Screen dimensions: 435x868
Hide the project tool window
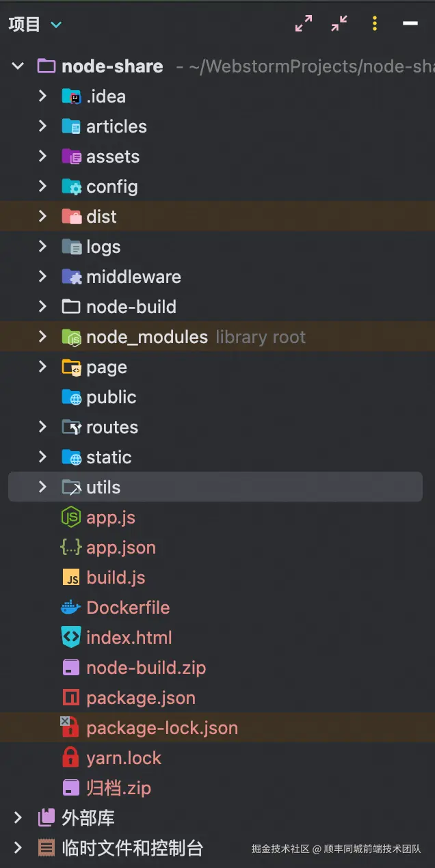point(410,24)
